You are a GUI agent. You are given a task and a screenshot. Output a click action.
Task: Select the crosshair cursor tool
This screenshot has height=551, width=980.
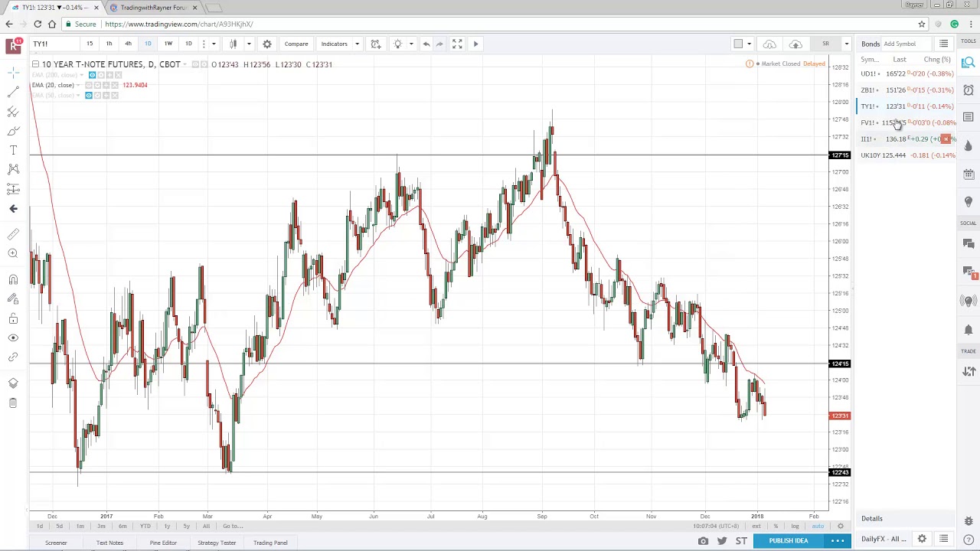coord(13,72)
